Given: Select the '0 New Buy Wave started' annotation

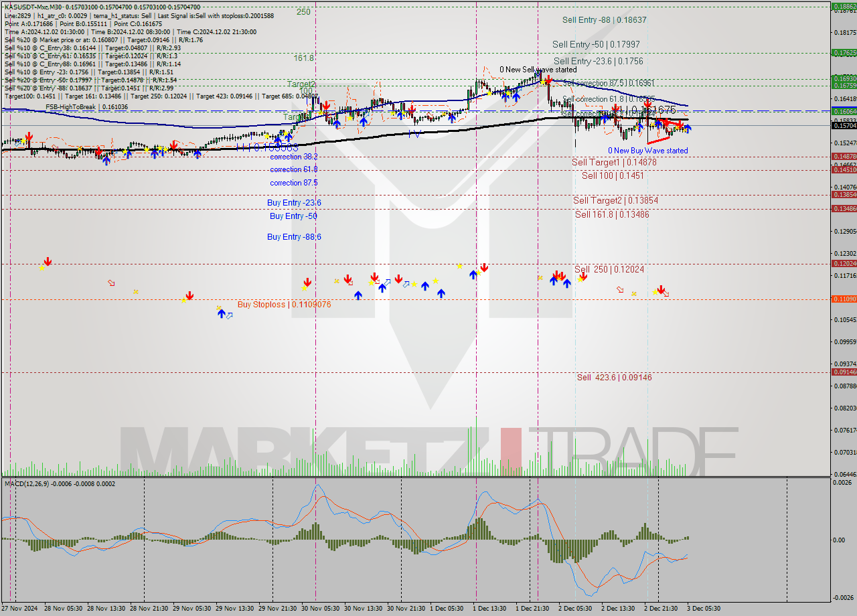Looking at the screenshot, I should pos(647,151).
